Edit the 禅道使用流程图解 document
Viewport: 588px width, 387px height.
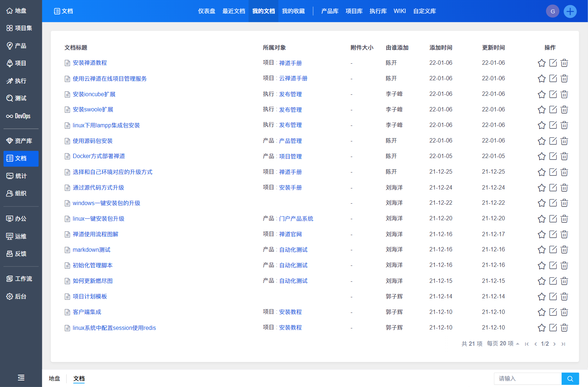(553, 234)
